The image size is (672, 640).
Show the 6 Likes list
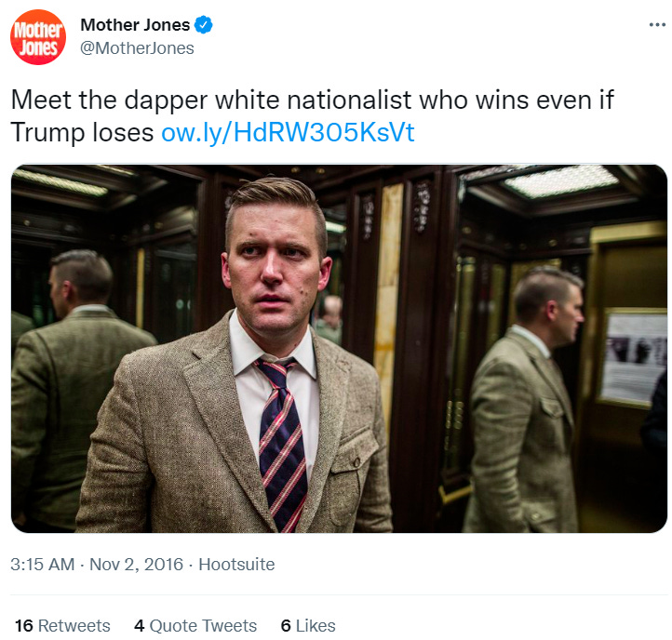(308, 625)
